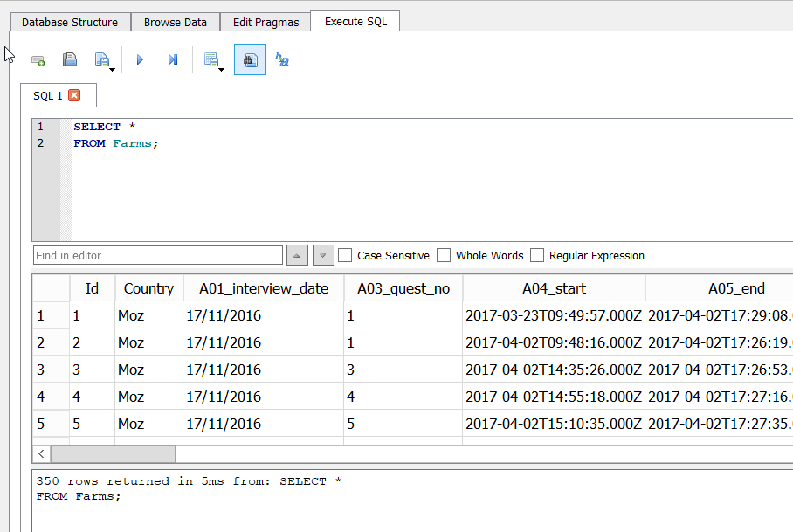Click 17/11/2016 cell in row 4
The height and width of the screenshot is (532, 793).
click(264, 397)
